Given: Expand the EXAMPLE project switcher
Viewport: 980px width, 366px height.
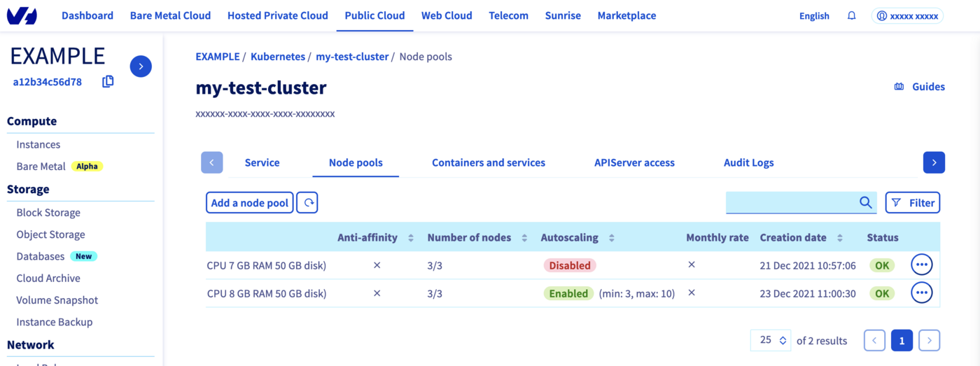Looking at the screenshot, I should [x=141, y=66].
